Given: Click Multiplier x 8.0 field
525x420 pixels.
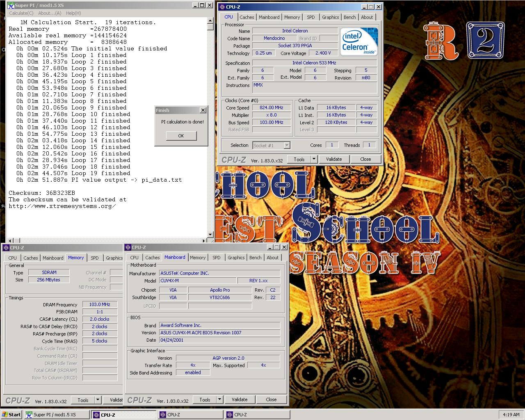Looking at the screenshot, I should tap(272, 115).
